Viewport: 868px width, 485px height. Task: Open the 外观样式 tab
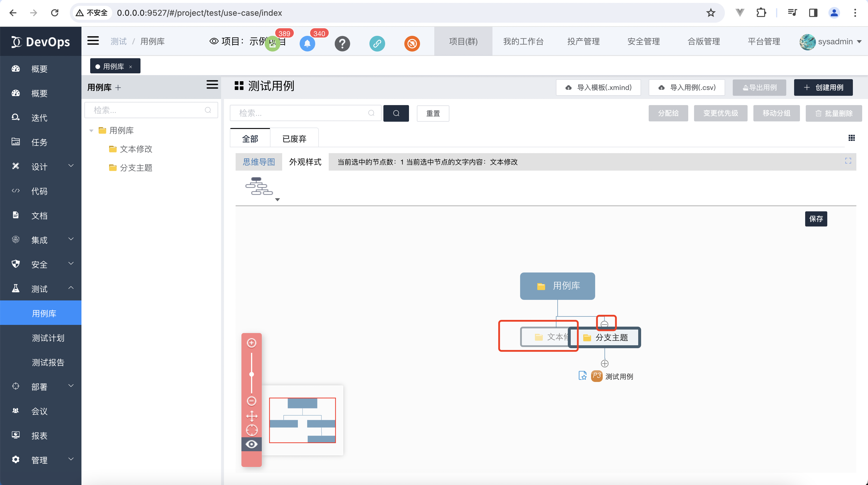305,162
